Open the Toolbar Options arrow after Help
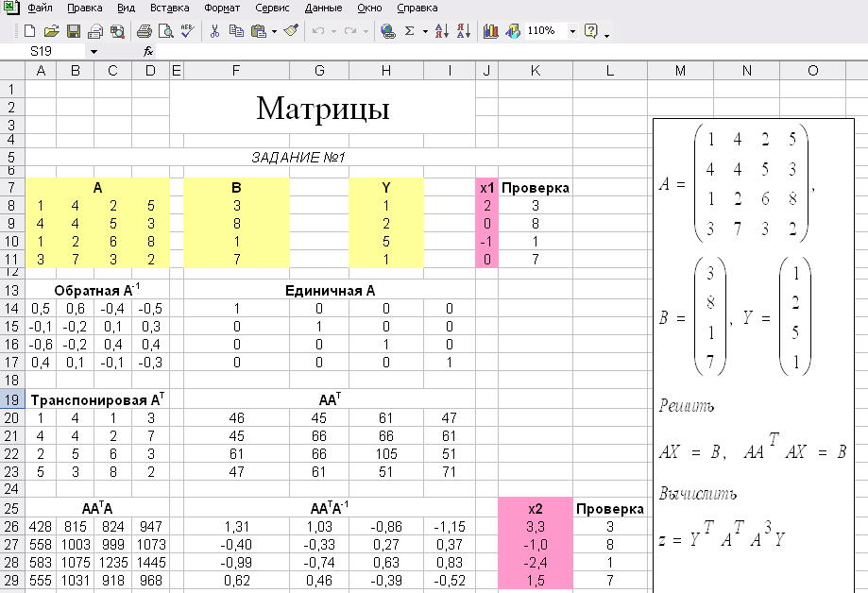The image size is (868, 593). pyautogui.click(x=606, y=35)
